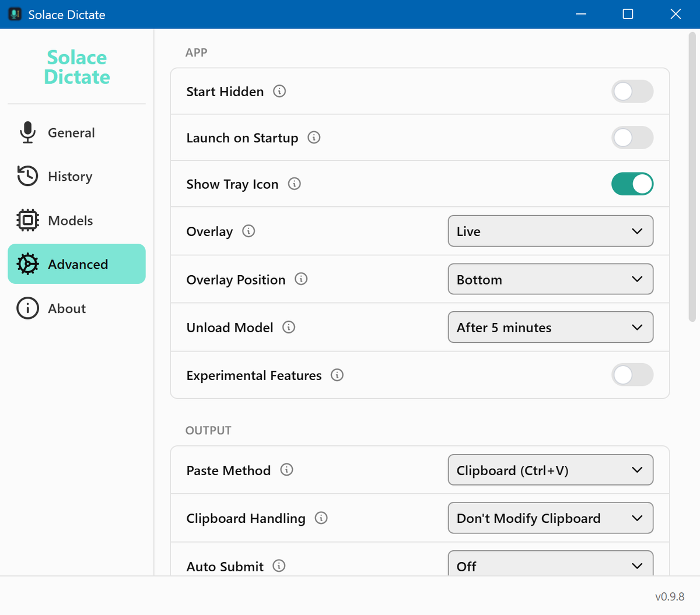Click the Auto Submit label
This screenshot has height=615, width=700.
(225, 567)
